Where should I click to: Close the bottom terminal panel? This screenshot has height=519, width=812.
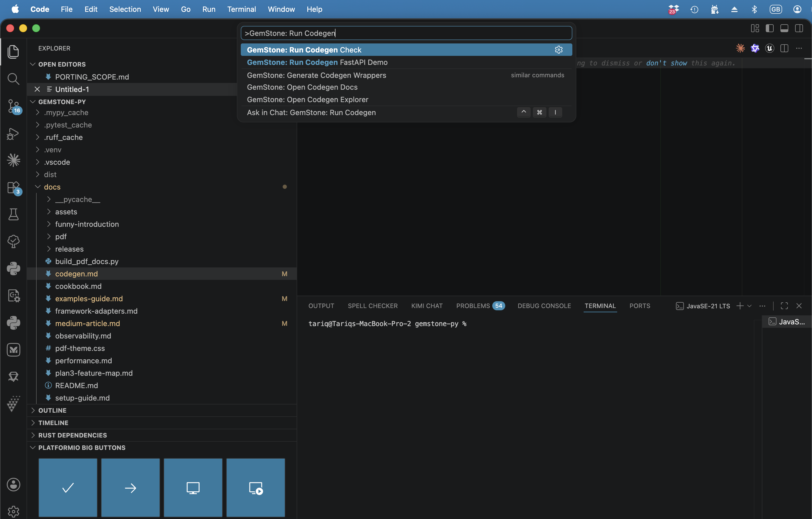tap(799, 306)
